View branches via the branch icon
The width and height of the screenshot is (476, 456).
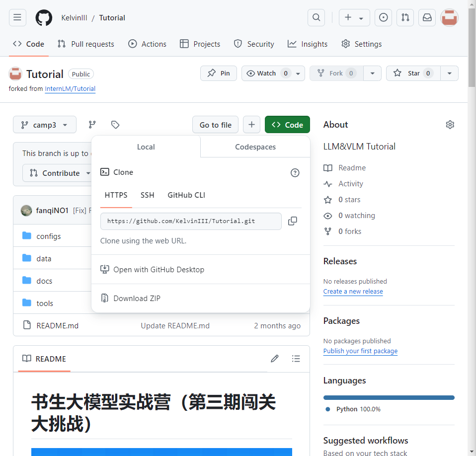pos(92,125)
